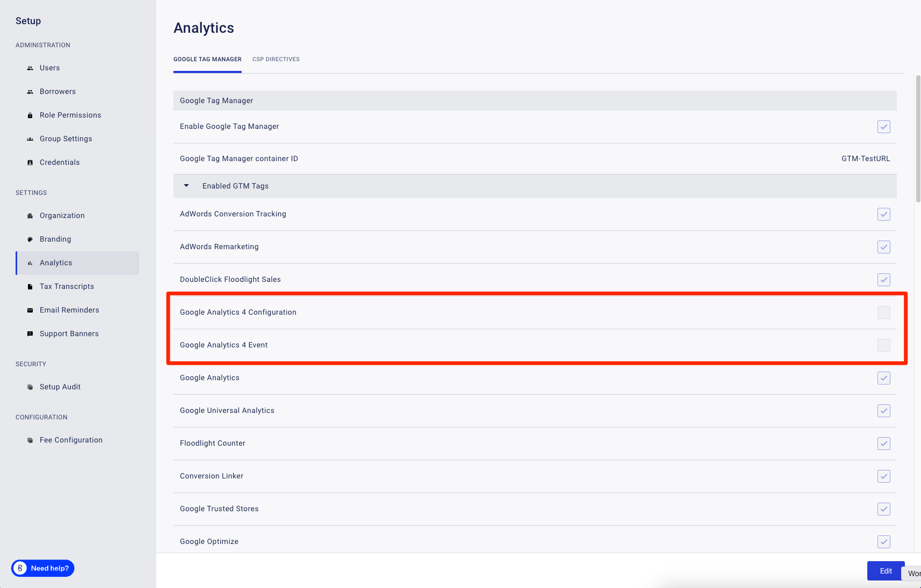Open Users in the sidebar
The image size is (921, 588).
(77, 68)
